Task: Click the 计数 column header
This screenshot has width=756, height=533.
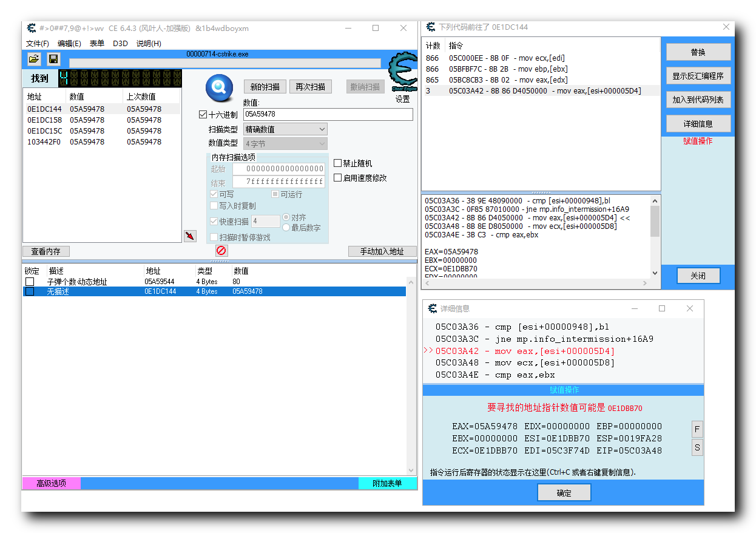Action: 434,46
